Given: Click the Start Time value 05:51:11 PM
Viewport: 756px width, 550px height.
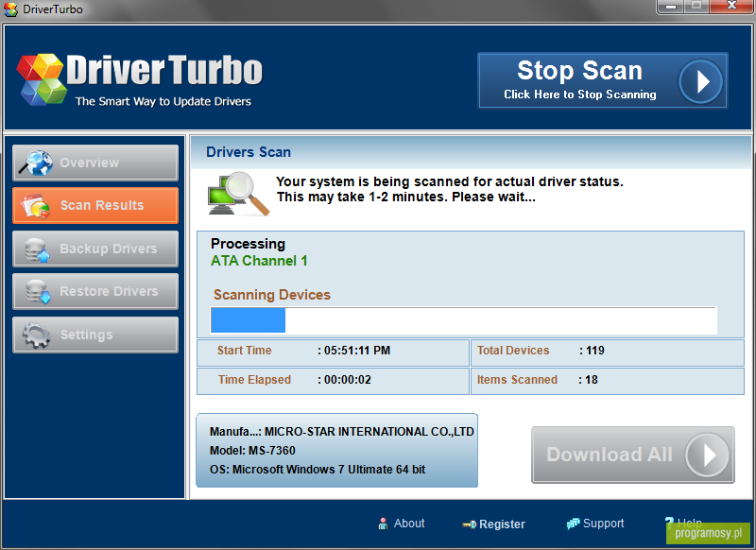Looking at the screenshot, I should click(357, 351).
